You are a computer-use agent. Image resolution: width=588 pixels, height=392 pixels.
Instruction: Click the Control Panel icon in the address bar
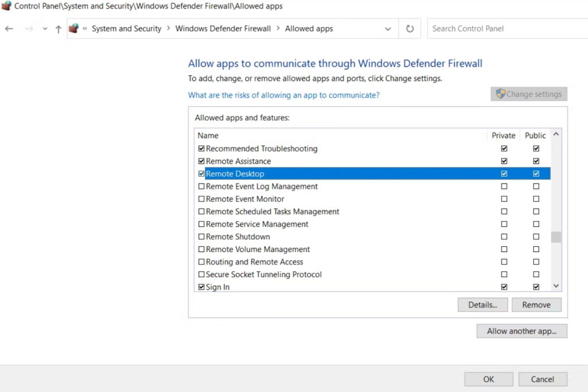click(73, 28)
